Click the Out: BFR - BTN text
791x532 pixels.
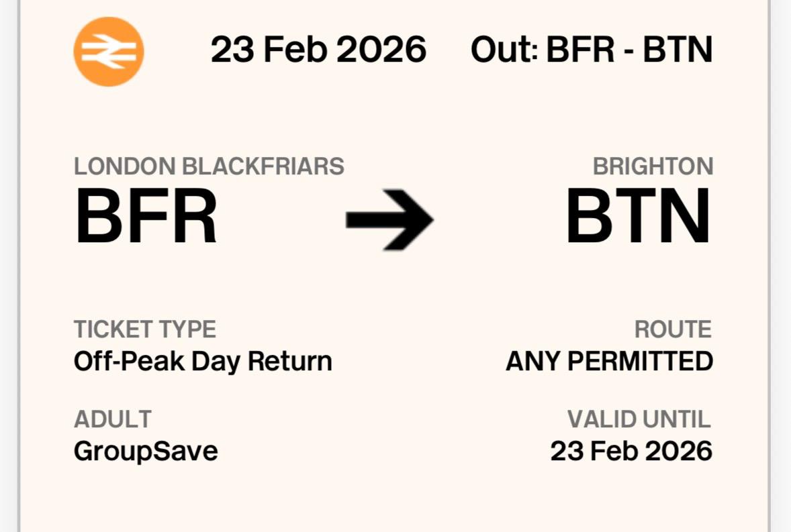(591, 50)
